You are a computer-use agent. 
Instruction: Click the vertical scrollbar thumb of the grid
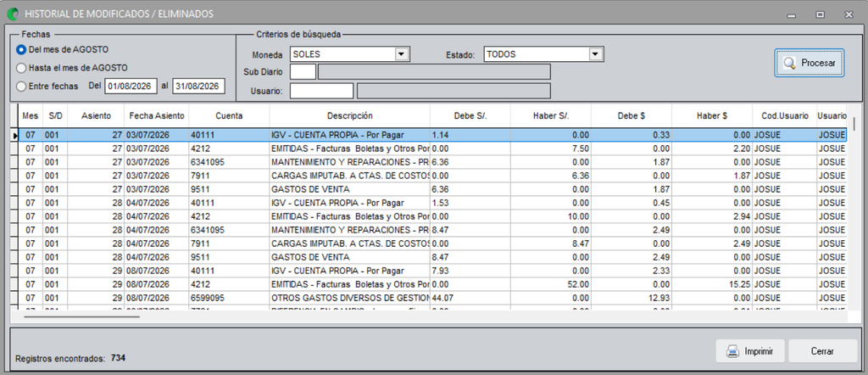[x=853, y=124]
